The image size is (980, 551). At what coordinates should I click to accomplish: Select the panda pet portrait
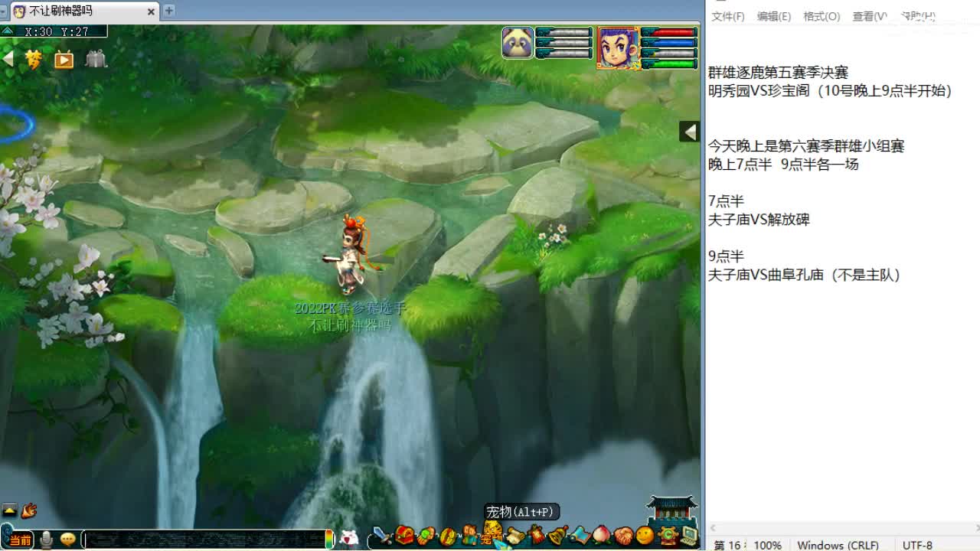click(518, 43)
